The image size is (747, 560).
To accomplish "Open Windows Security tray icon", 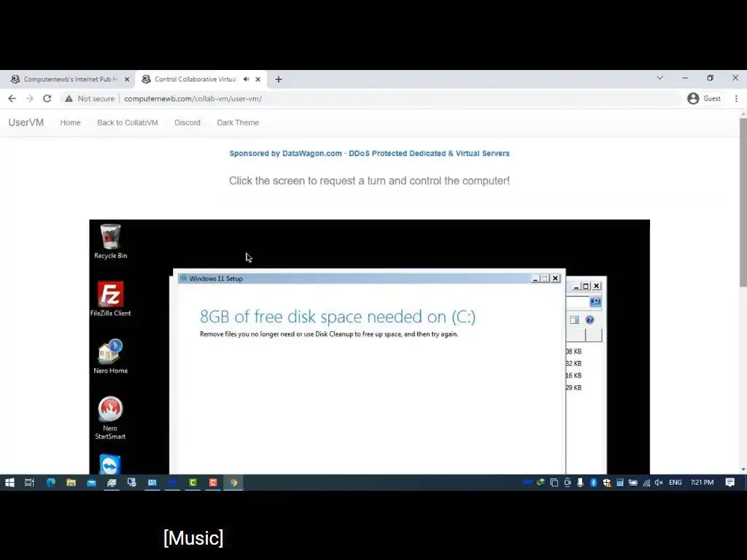I will (606, 483).
